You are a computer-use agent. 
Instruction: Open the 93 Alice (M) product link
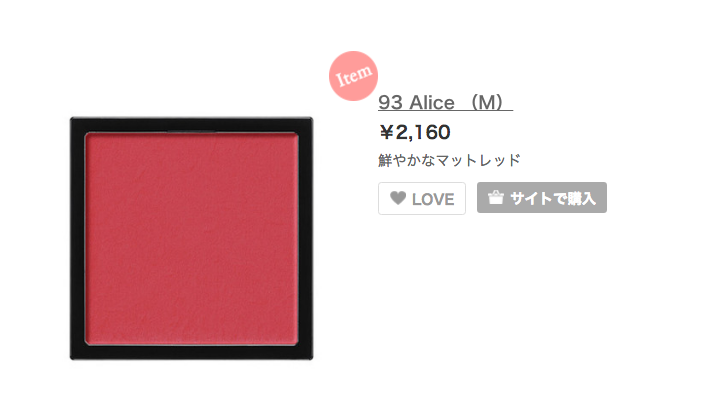[x=445, y=102]
